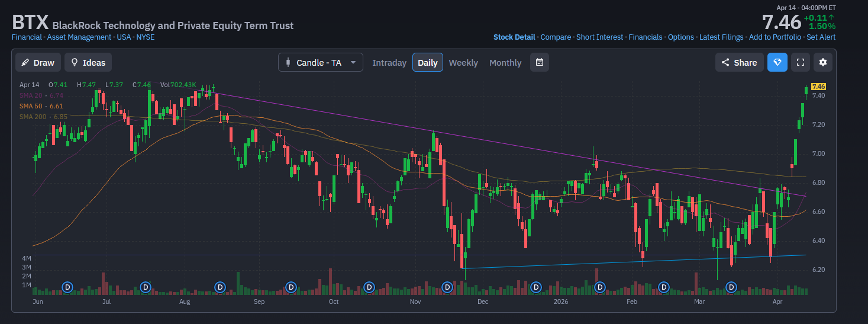868x324 pixels.
Task: Switch to the Intraday timeframe
Action: 389,63
